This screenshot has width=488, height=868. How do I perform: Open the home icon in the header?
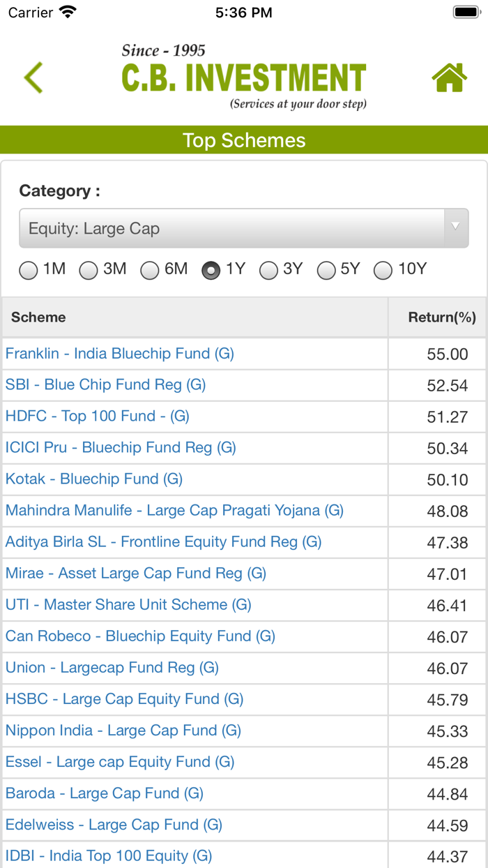point(450,77)
